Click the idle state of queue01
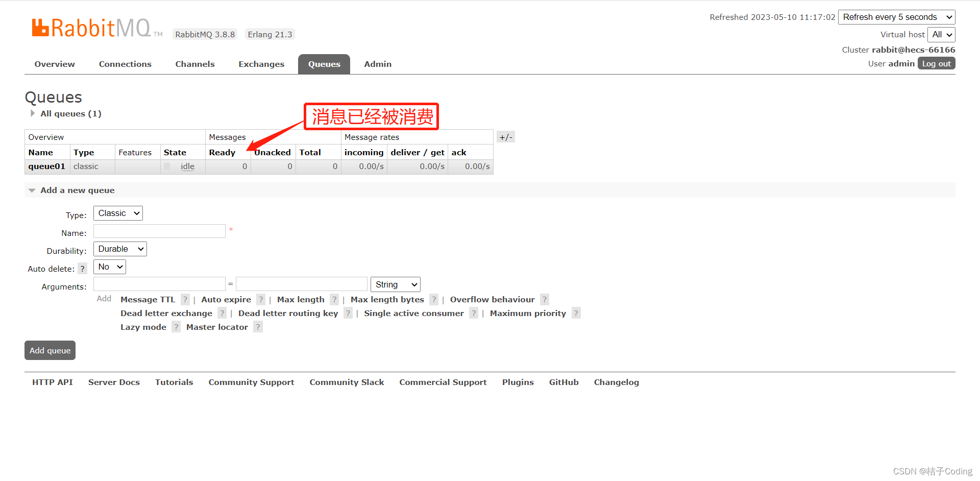 [187, 166]
